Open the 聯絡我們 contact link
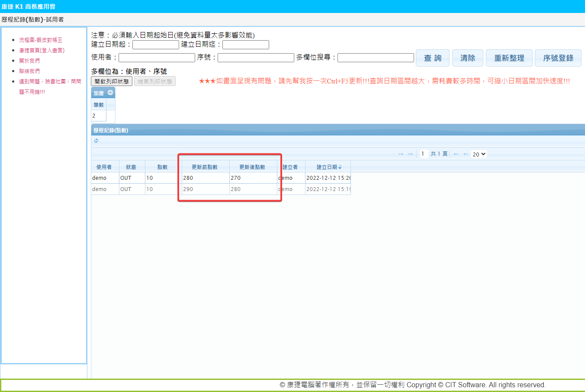Viewport: 585px width, 392px height. (29, 71)
